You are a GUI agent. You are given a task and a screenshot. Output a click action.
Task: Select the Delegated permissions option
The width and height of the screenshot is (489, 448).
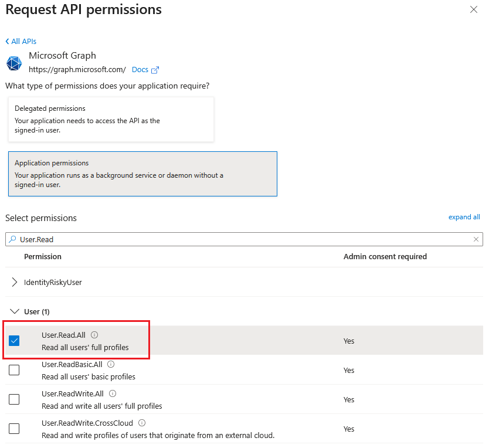click(111, 120)
